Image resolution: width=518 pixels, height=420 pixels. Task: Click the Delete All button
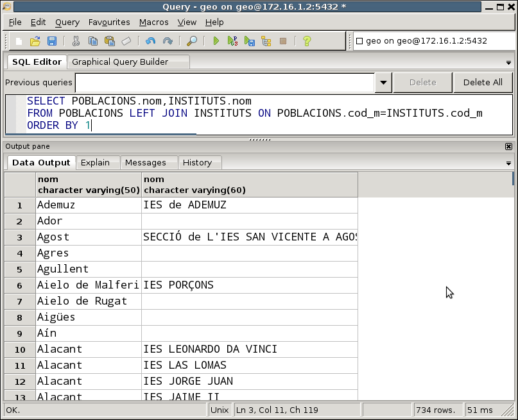click(483, 83)
